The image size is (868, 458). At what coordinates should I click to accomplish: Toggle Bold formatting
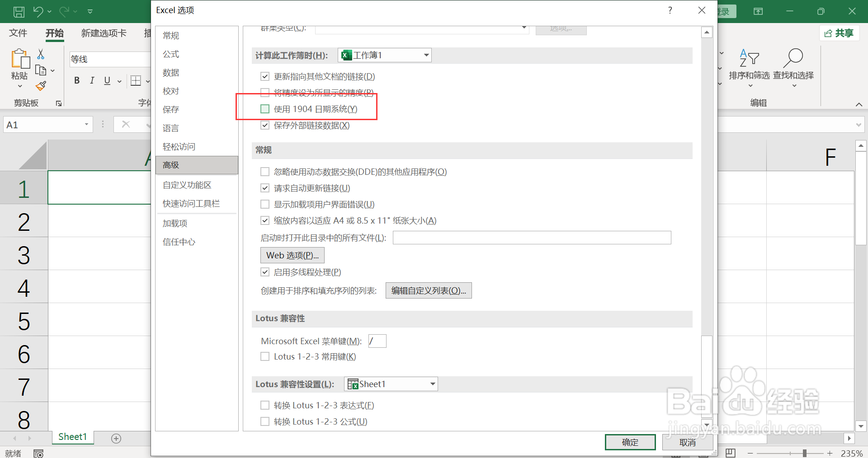coord(77,80)
